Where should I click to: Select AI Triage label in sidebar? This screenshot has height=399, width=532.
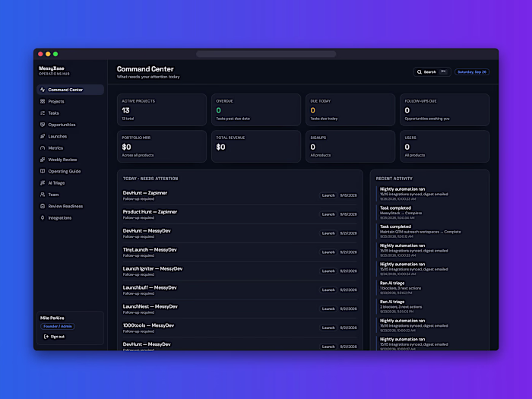tap(56, 183)
